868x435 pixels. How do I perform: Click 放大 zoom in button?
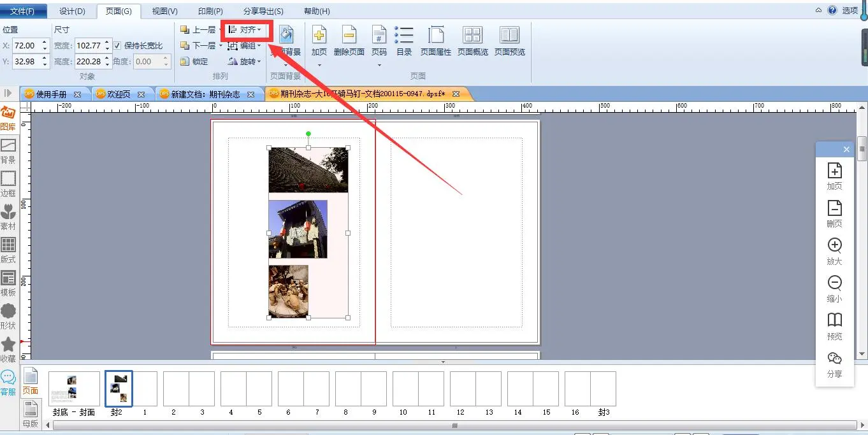[x=834, y=252]
